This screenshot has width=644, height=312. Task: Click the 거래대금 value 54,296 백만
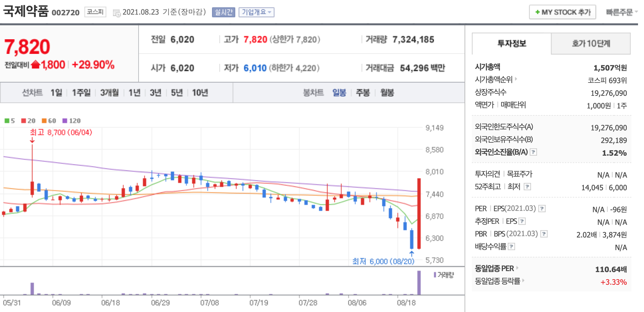pyautogui.click(x=422, y=68)
